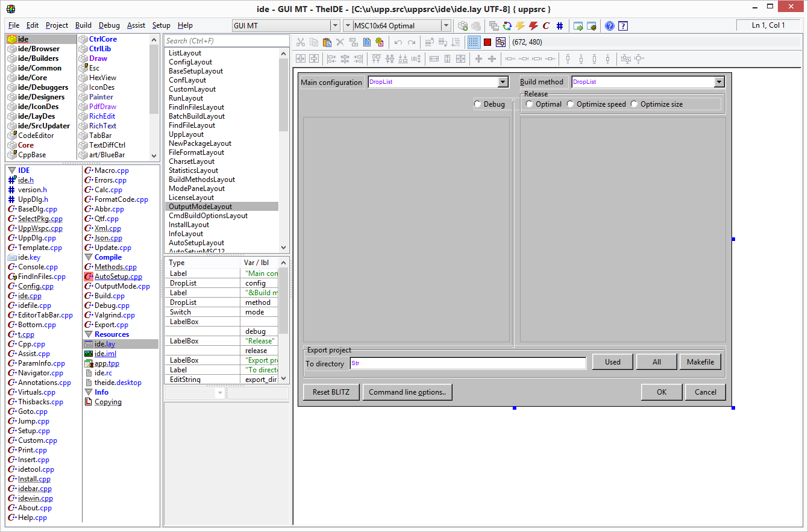Click the blue hash icon in main toolbar
The image size is (808, 532).
tap(560, 26)
